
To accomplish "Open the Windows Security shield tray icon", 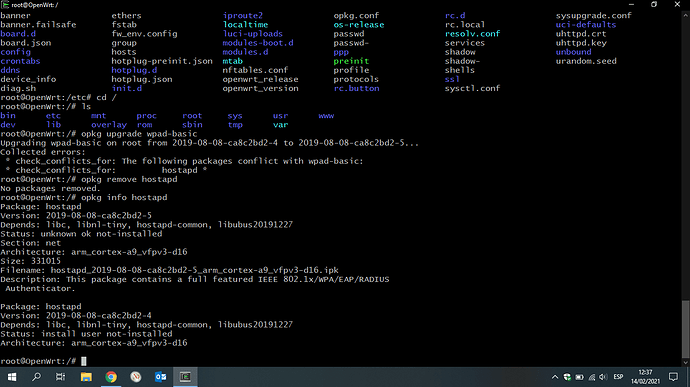I will 567,377.
